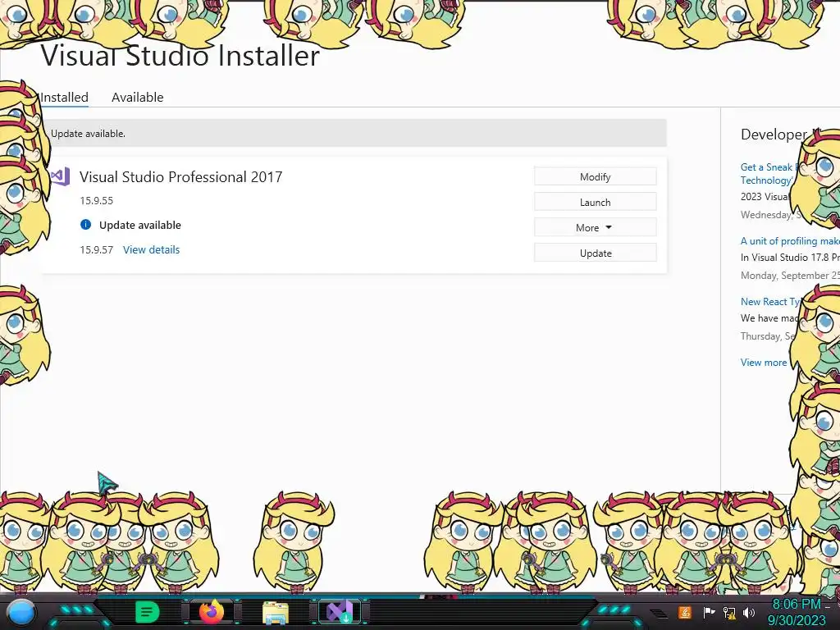Click the network status tray icon
This screenshot has height=630, width=840.
729,612
